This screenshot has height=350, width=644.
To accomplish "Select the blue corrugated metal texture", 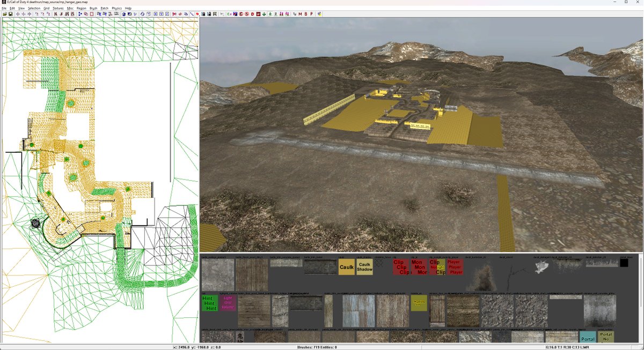I will (358, 311).
